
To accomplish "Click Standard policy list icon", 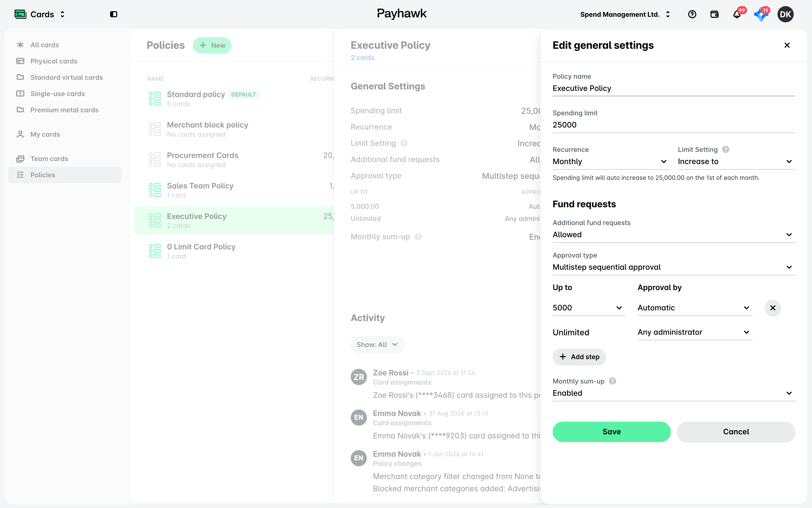I will [x=155, y=99].
